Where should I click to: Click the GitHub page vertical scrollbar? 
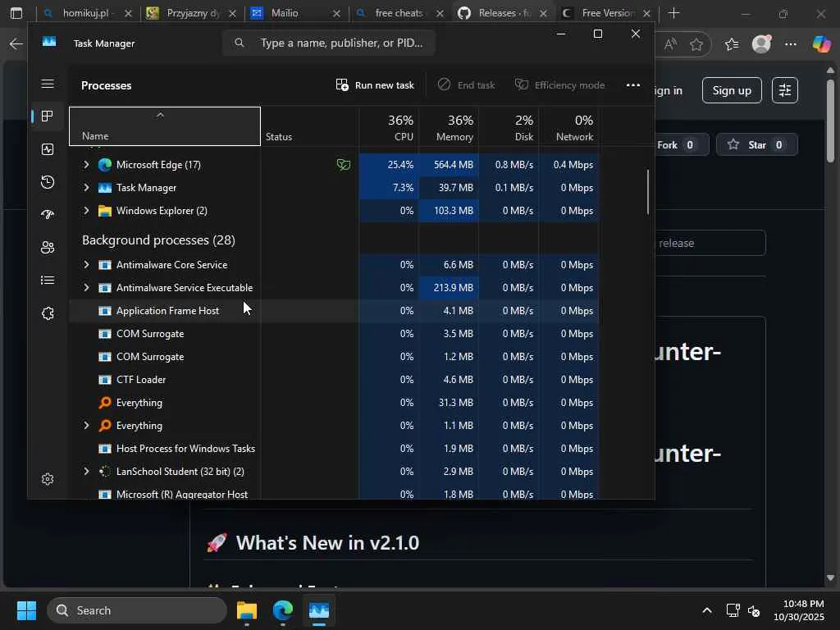[830, 121]
